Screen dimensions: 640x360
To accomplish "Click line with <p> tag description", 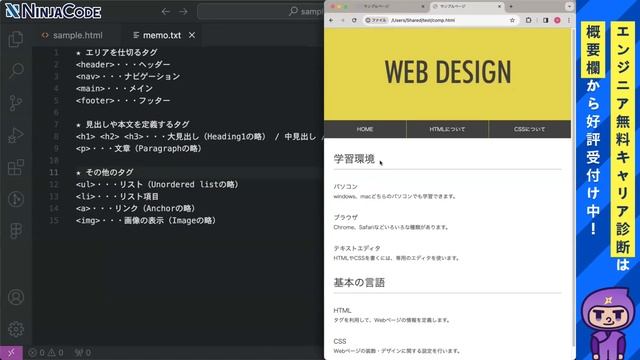I will pos(138,148).
